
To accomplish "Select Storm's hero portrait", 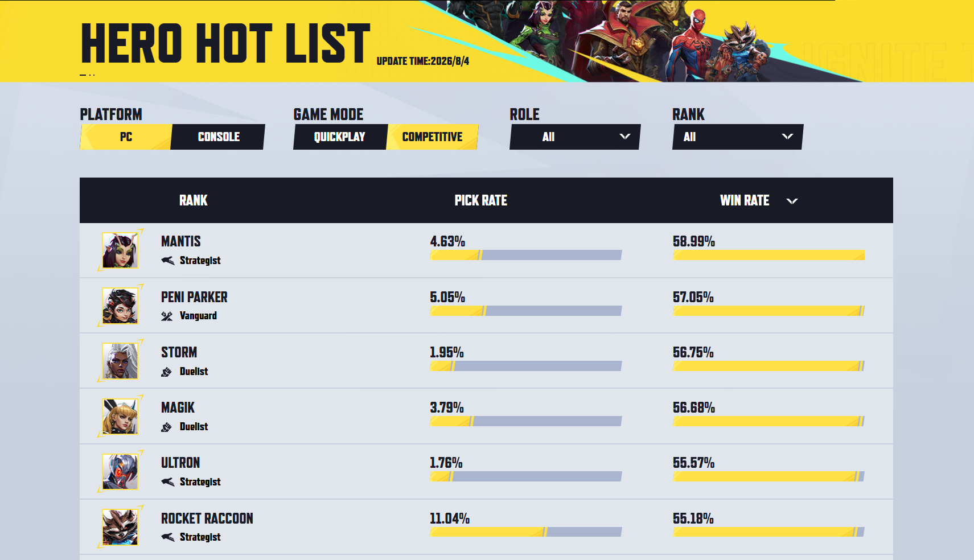I will [x=120, y=361].
